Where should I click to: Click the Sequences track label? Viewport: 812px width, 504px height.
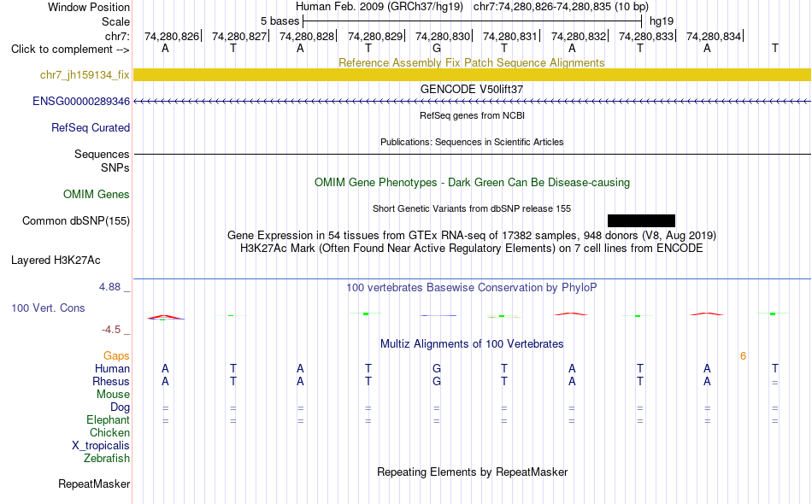102,155
